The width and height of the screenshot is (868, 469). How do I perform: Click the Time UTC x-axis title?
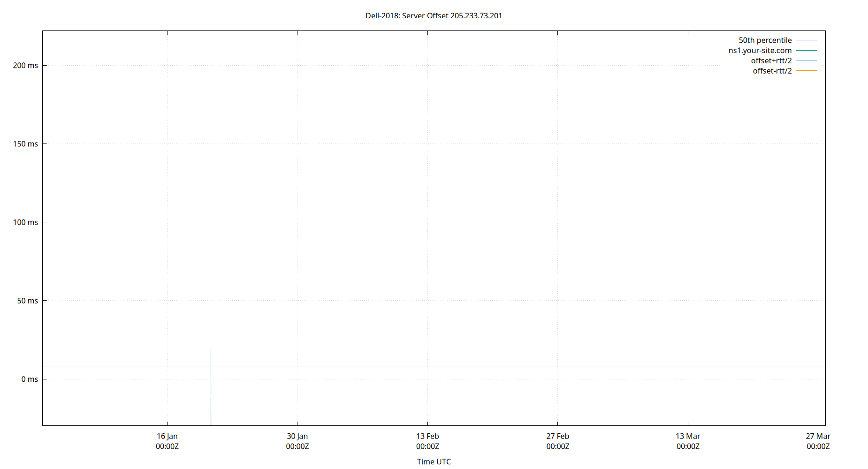pos(434,461)
